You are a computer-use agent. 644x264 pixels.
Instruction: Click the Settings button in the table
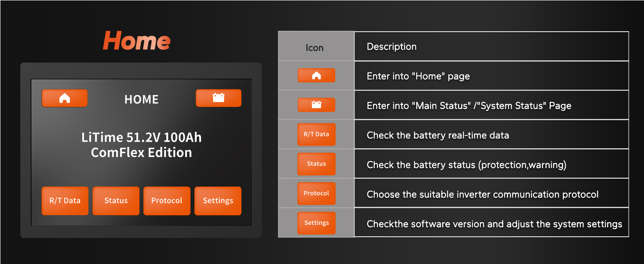coord(316,223)
